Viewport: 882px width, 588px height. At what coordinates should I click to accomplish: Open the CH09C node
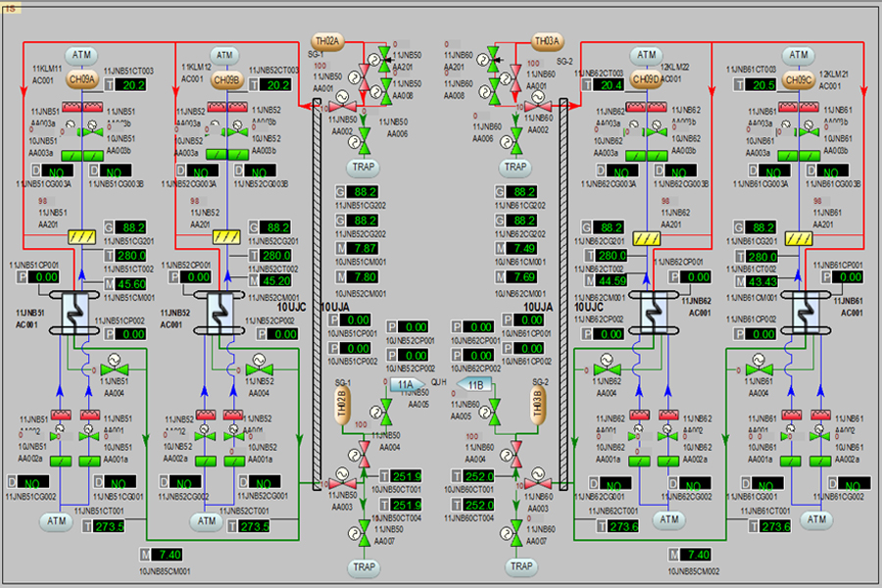[798, 80]
